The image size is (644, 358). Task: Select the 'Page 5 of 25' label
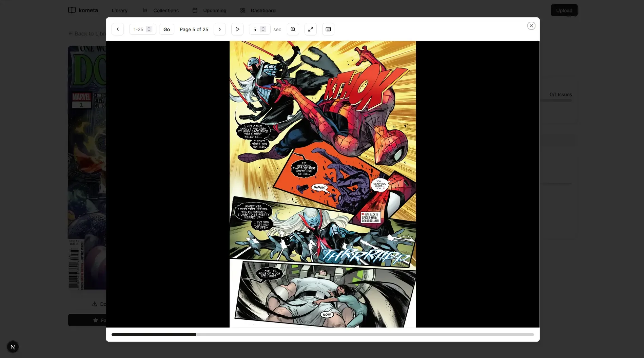coord(194,29)
